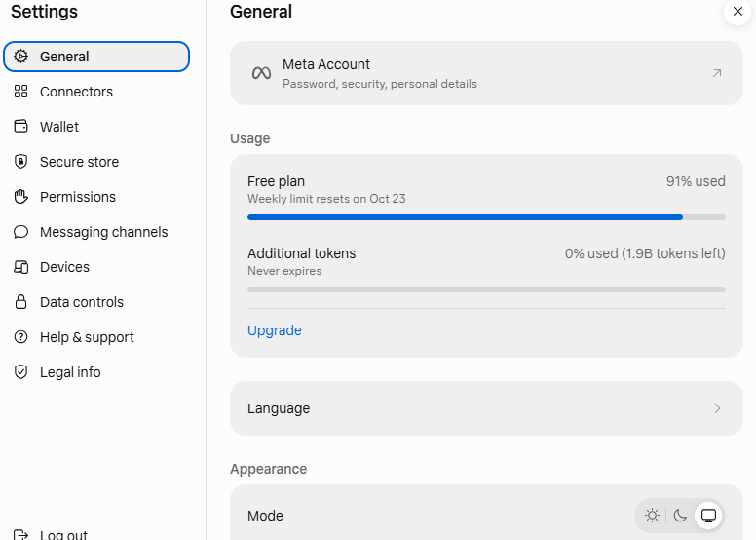Open Data controls section
This screenshot has height=540, width=756.
(x=96, y=302)
